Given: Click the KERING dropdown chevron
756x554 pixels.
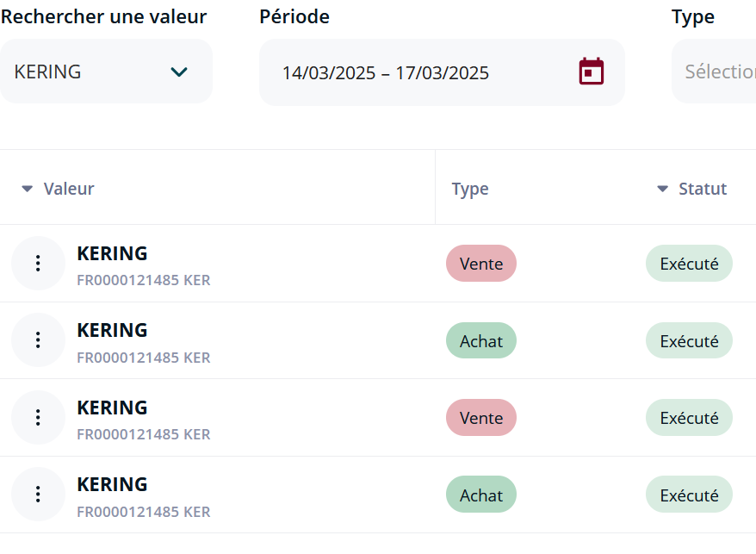Looking at the screenshot, I should [x=179, y=72].
